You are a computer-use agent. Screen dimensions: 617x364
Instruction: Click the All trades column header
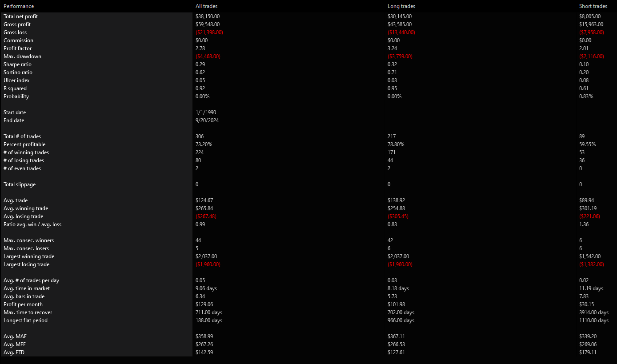207,6
